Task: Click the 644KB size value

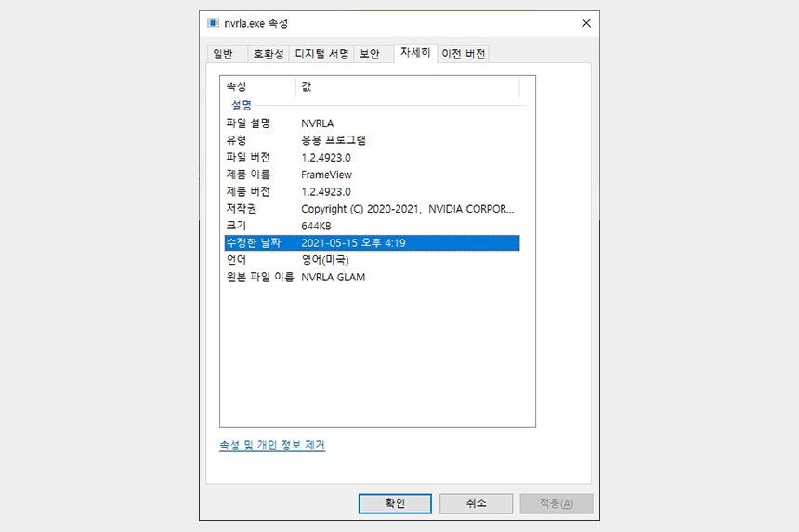Action: (316, 226)
